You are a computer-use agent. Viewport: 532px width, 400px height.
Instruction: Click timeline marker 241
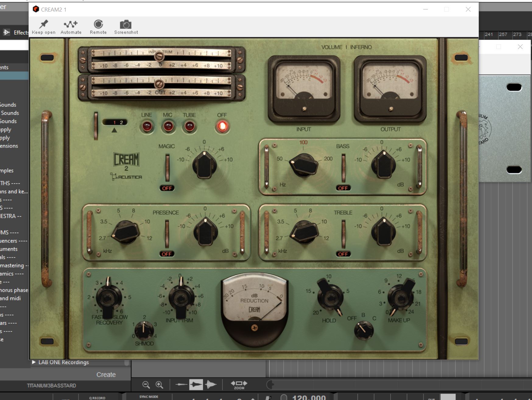[489, 34]
